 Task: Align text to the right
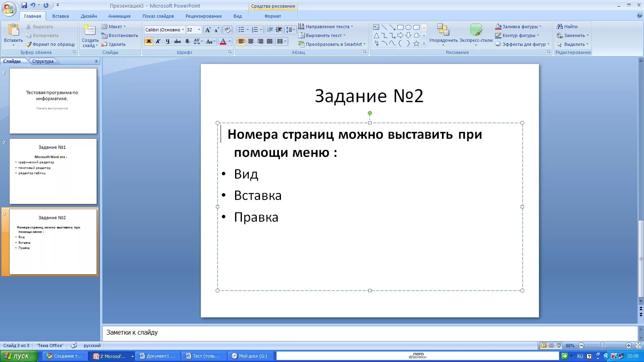[x=260, y=41]
